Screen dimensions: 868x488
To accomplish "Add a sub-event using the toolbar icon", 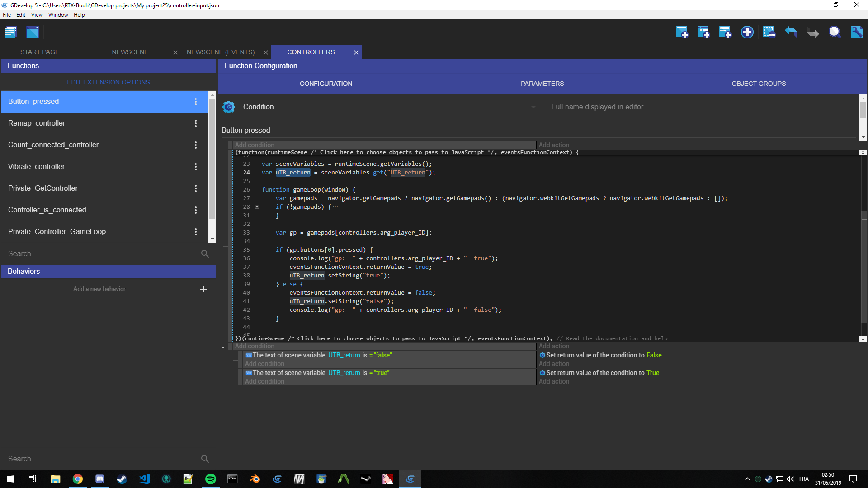I will click(703, 32).
